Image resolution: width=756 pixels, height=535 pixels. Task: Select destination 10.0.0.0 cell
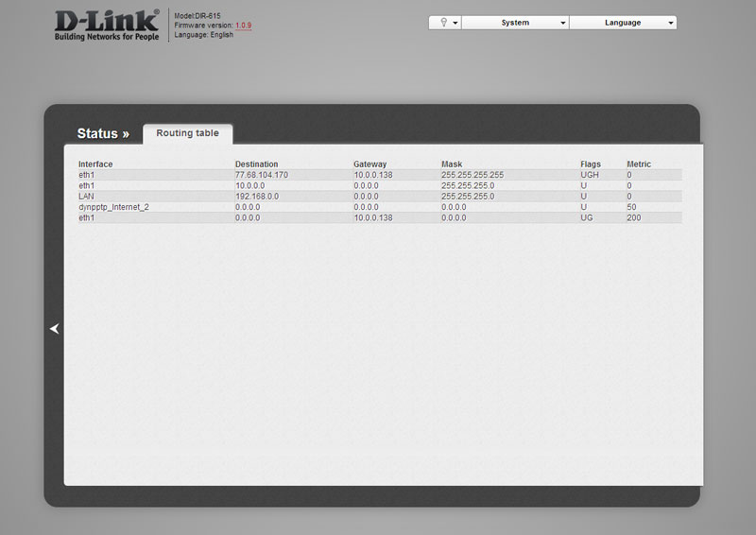pyautogui.click(x=249, y=185)
